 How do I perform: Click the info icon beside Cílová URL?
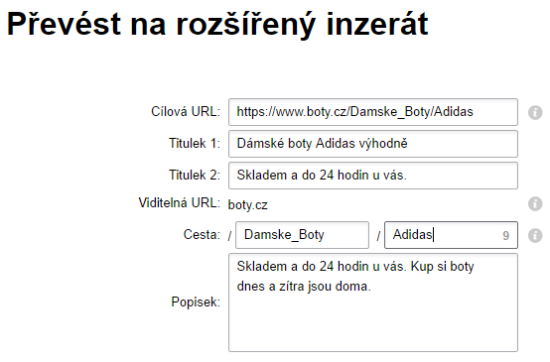535,113
